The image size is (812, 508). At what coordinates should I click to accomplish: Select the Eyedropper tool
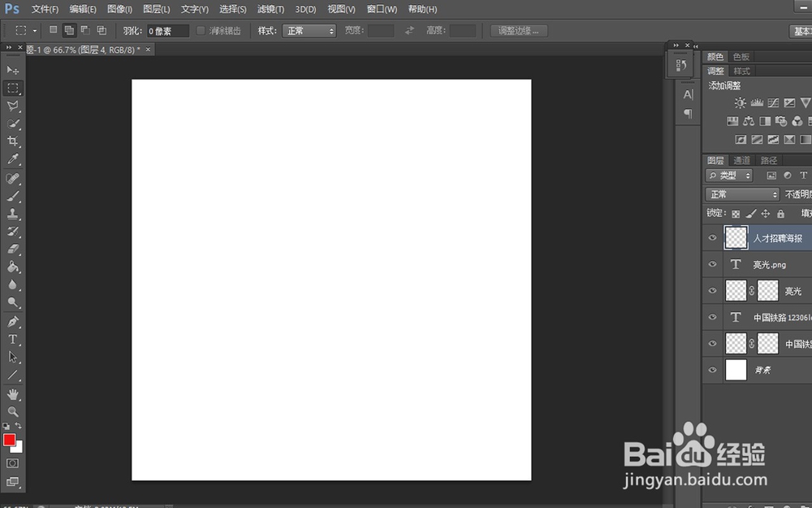(12, 159)
